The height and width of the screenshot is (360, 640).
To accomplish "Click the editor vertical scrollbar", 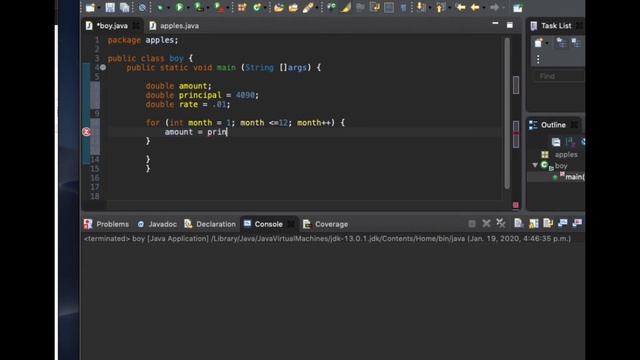I will (507, 113).
